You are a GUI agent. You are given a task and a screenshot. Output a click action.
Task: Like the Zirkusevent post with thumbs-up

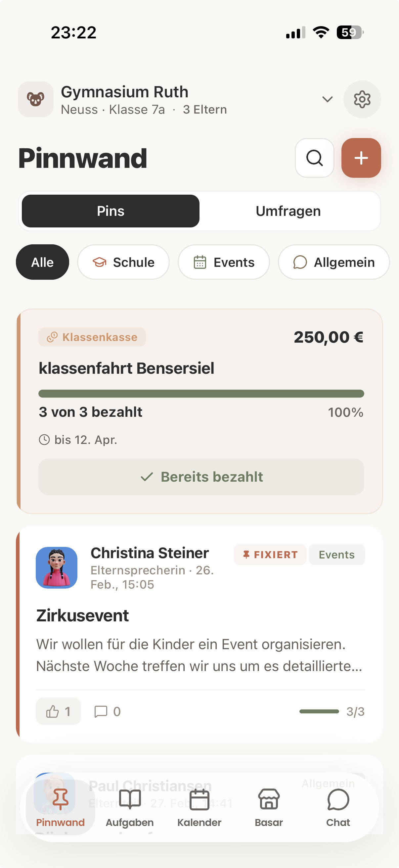coord(58,711)
